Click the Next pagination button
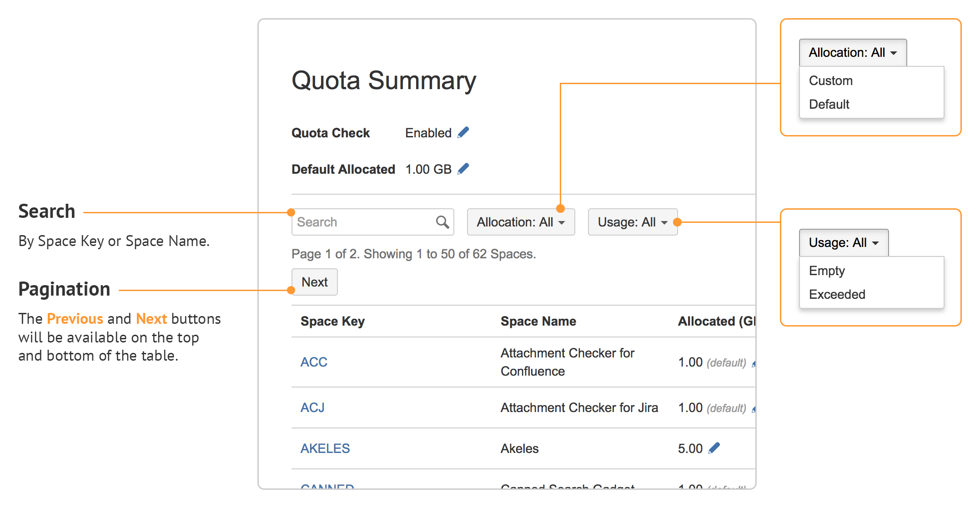The image size is (980, 508). pyautogui.click(x=314, y=282)
